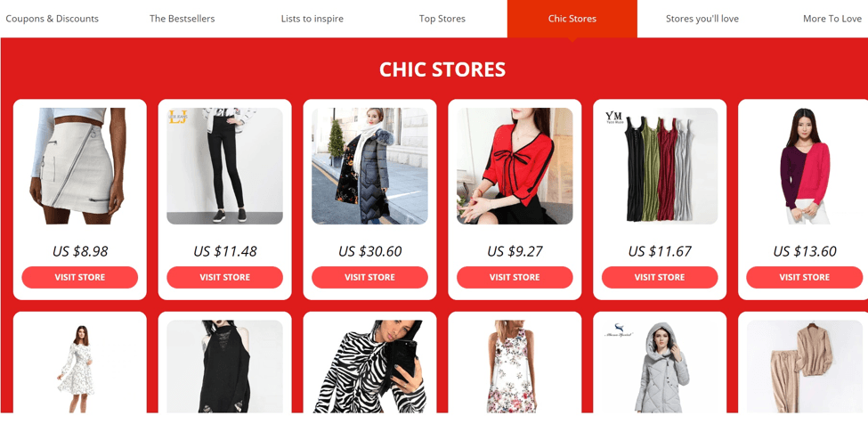868x440 pixels.
Task: Select the Lists to inspire tab
Action: point(312,19)
